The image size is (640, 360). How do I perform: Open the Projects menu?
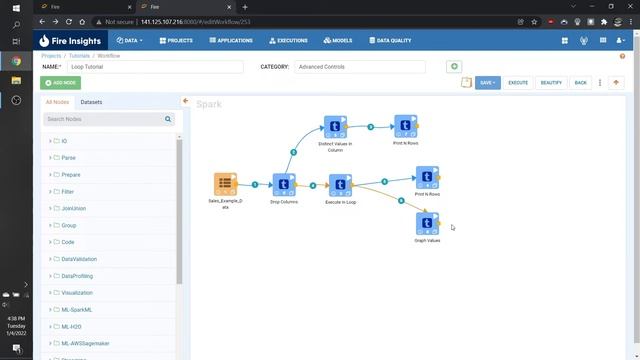click(176, 40)
